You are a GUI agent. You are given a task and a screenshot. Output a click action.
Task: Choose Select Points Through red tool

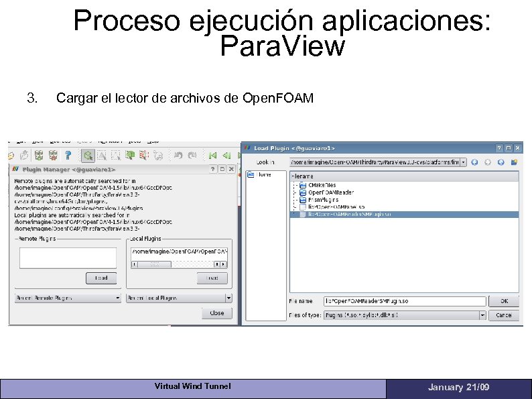coord(144,156)
